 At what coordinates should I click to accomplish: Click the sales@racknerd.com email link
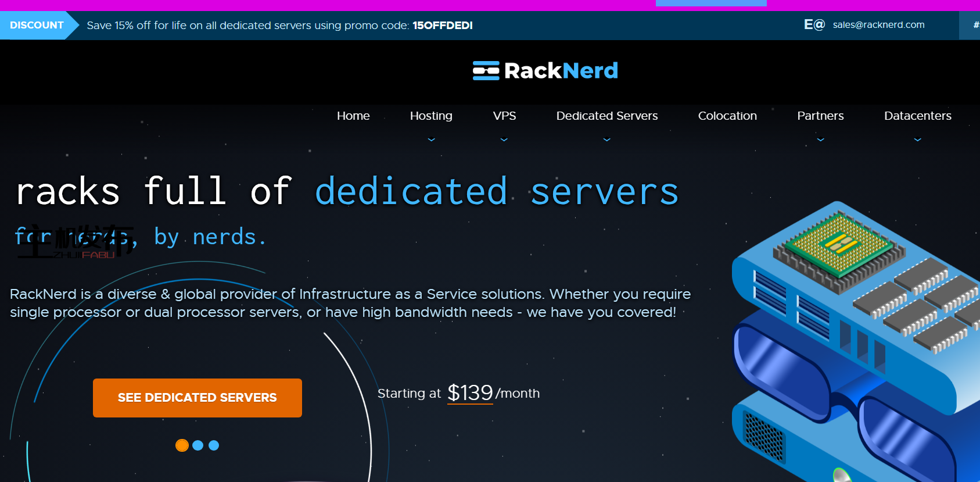(878, 24)
